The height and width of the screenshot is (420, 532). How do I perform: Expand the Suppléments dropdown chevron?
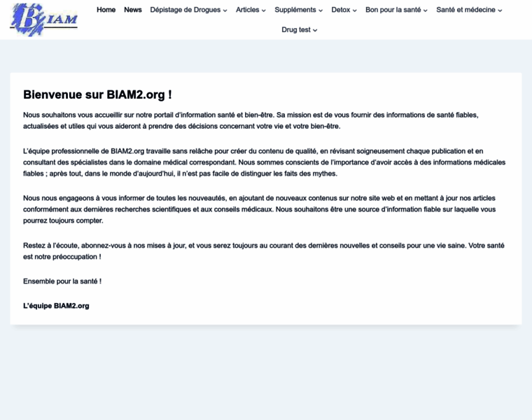pyautogui.click(x=321, y=10)
